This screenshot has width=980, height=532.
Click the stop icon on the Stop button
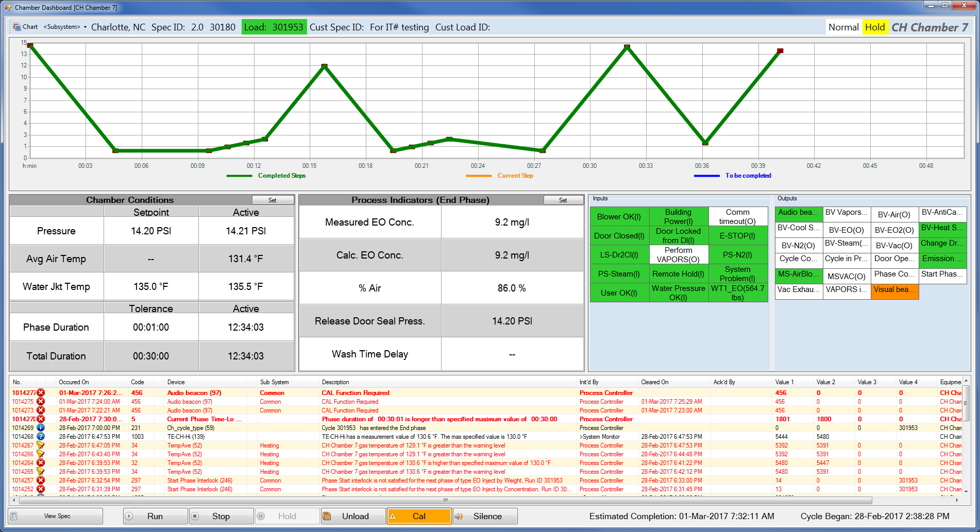pos(195,516)
